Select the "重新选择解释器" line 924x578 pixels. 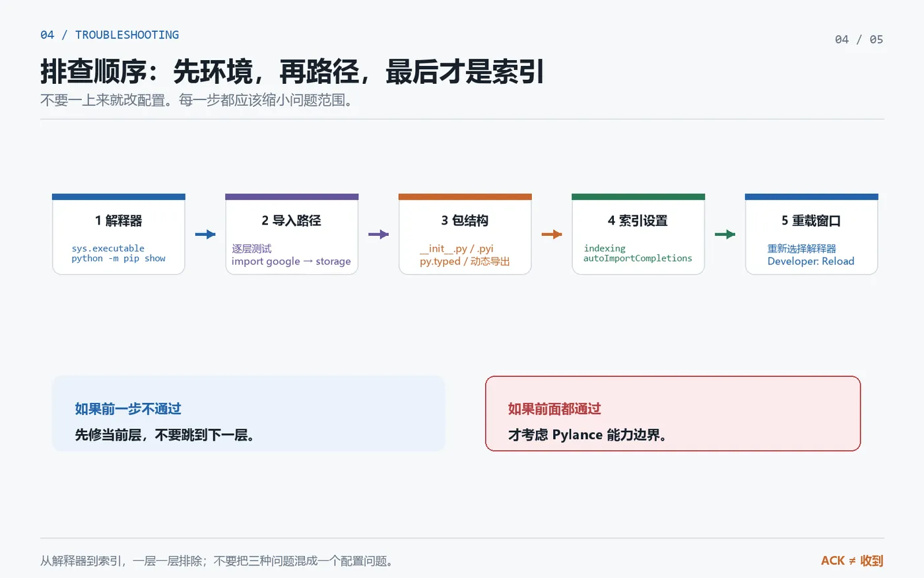click(802, 248)
